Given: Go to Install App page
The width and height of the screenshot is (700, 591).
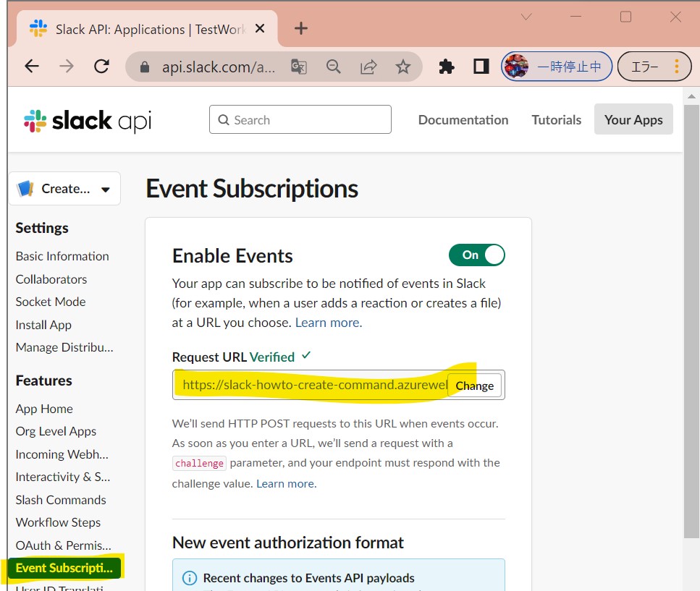Looking at the screenshot, I should [x=43, y=325].
